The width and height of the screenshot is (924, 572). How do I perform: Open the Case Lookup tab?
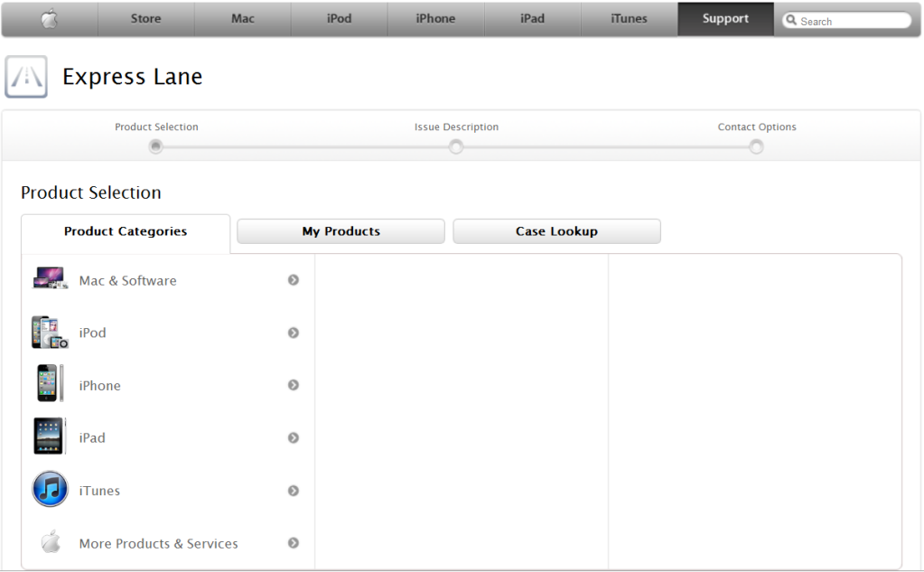coord(557,231)
